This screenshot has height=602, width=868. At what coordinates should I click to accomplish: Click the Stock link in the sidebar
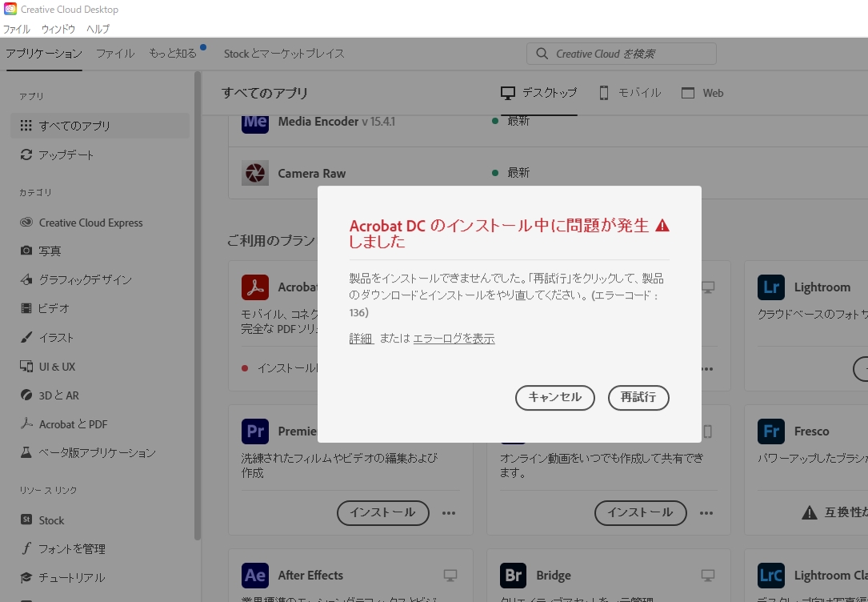coord(51,520)
